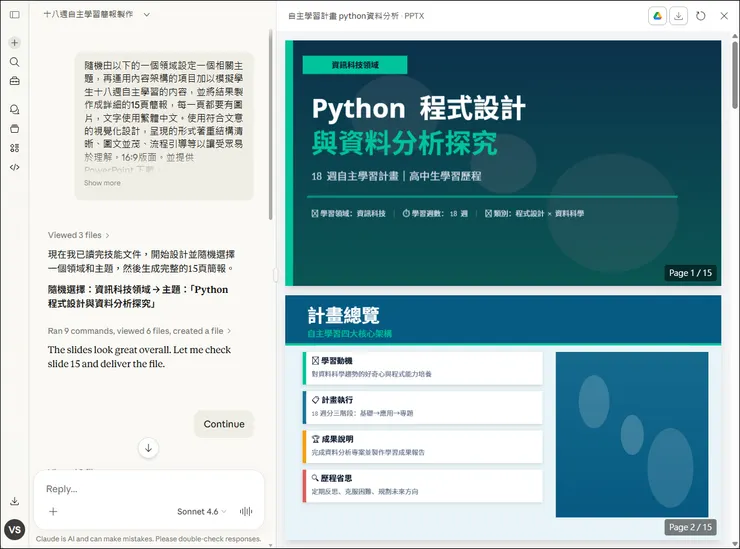The height and width of the screenshot is (549, 740).
Task: Add attachment with plus in reply box
Action: [53, 511]
